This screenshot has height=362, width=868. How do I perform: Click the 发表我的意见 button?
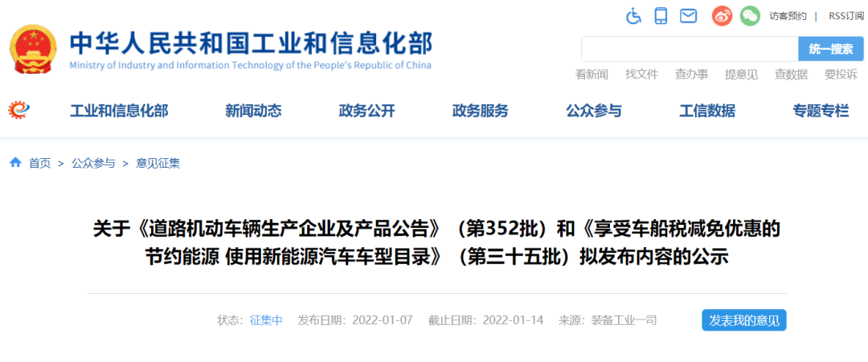(744, 320)
